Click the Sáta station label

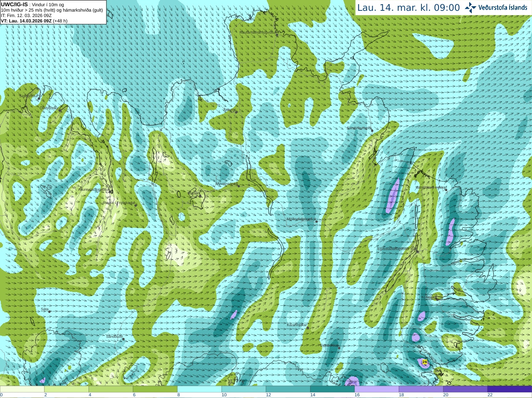(x=44, y=309)
